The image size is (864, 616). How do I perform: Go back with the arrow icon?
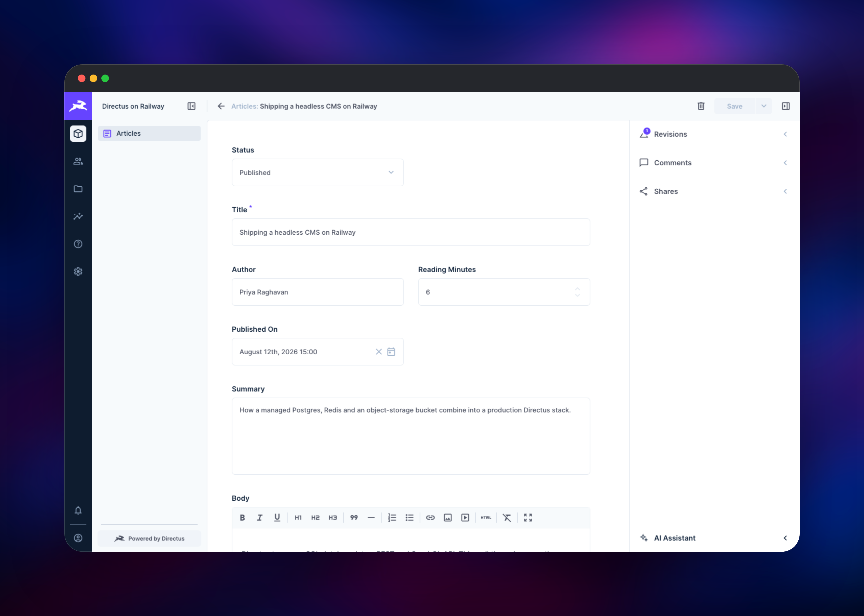click(x=221, y=106)
